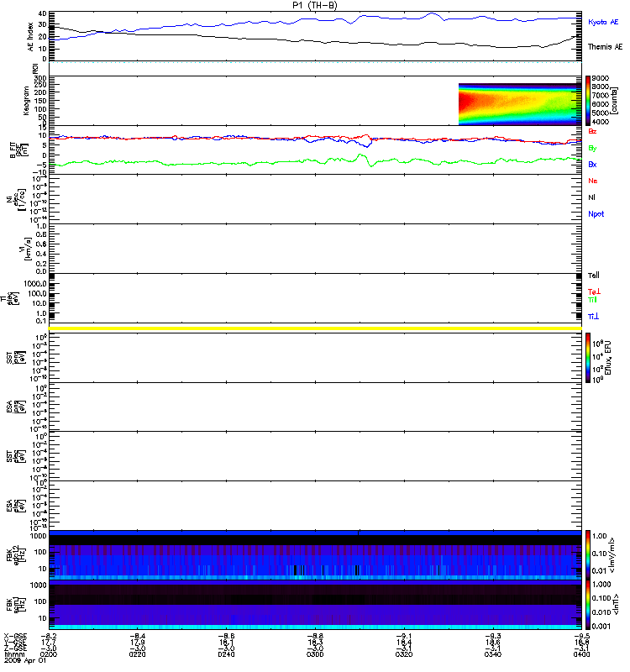Screen dimensions: 630x672
Task: Click the 0220 time axis label
Action: coord(137,654)
